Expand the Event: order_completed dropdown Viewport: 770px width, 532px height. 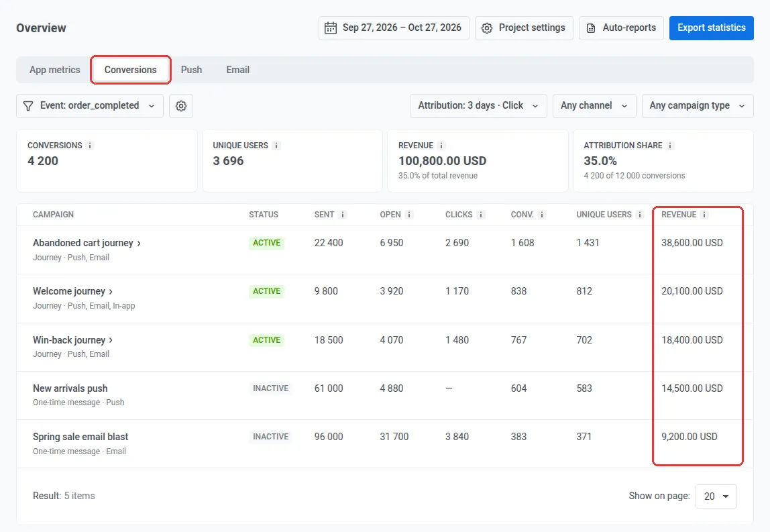(90, 105)
